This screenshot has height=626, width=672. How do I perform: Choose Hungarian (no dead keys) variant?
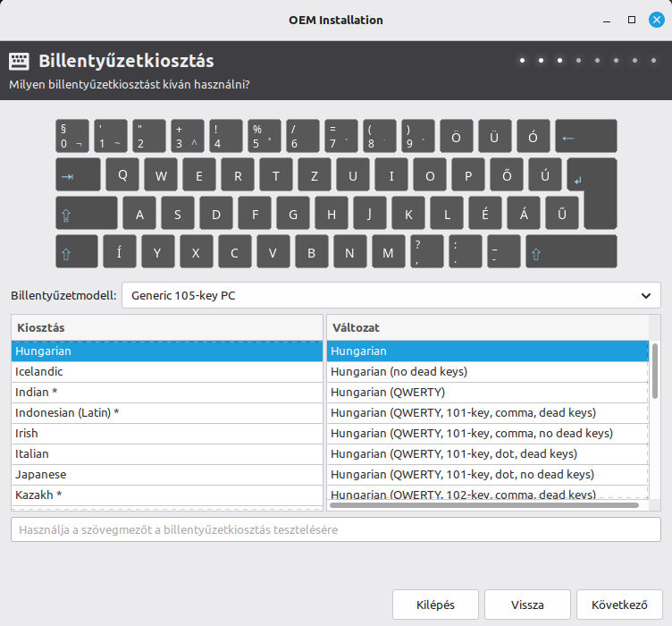pyautogui.click(x=487, y=372)
